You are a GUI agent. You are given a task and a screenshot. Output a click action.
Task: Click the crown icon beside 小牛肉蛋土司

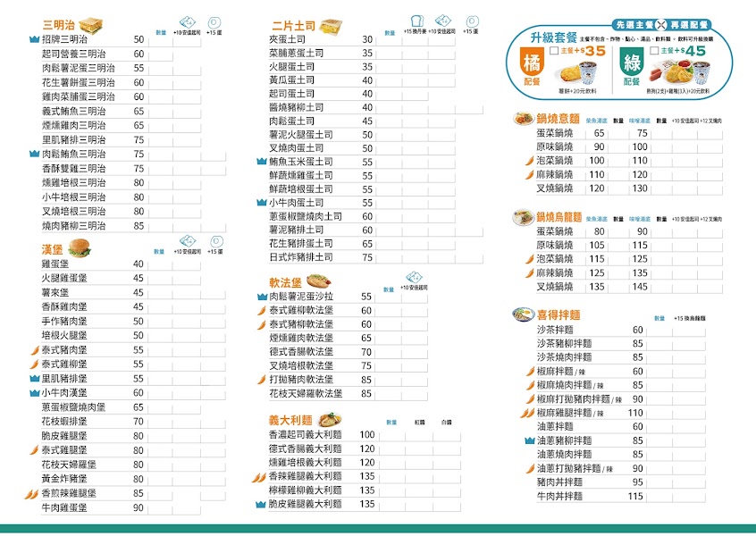pyautogui.click(x=262, y=203)
